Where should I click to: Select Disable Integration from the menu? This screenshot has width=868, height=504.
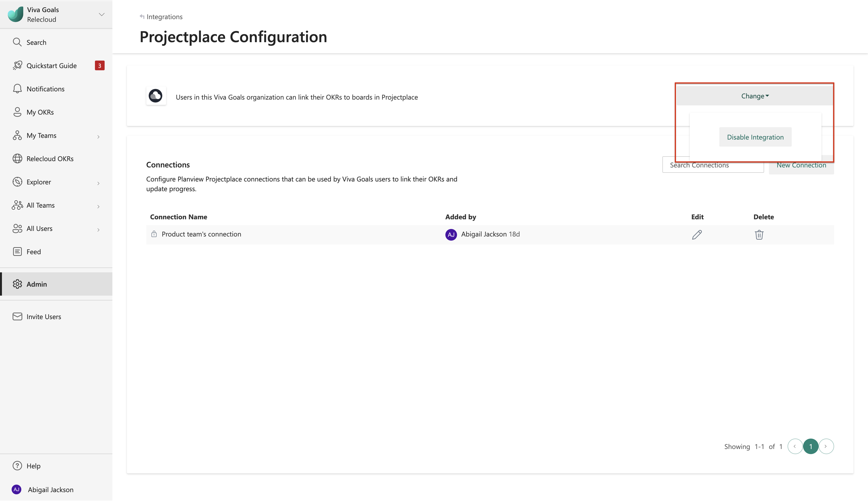[x=755, y=137]
